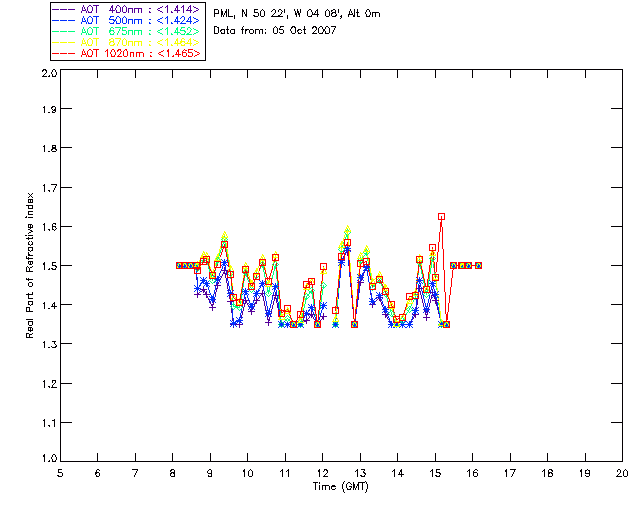Click the 1.5 y-axis tick label
This screenshot has height=512, width=640.
49,266
